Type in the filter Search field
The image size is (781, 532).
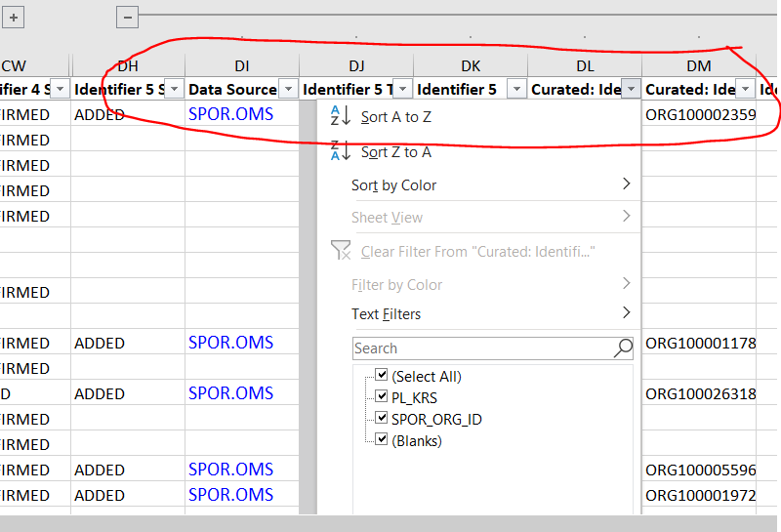(481, 348)
